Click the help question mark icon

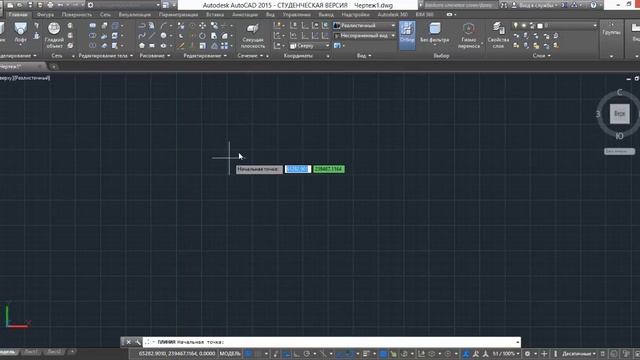pos(593,5)
